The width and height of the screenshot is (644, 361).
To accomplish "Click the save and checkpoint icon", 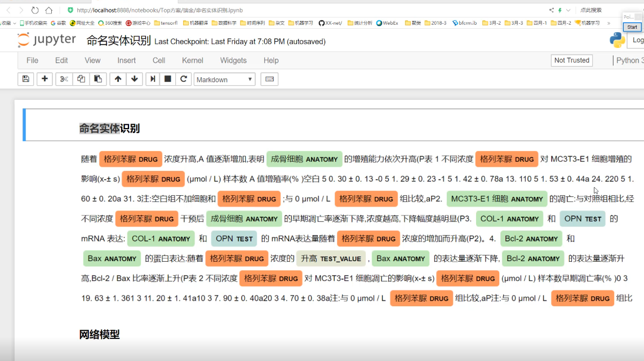I will tap(25, 80).
